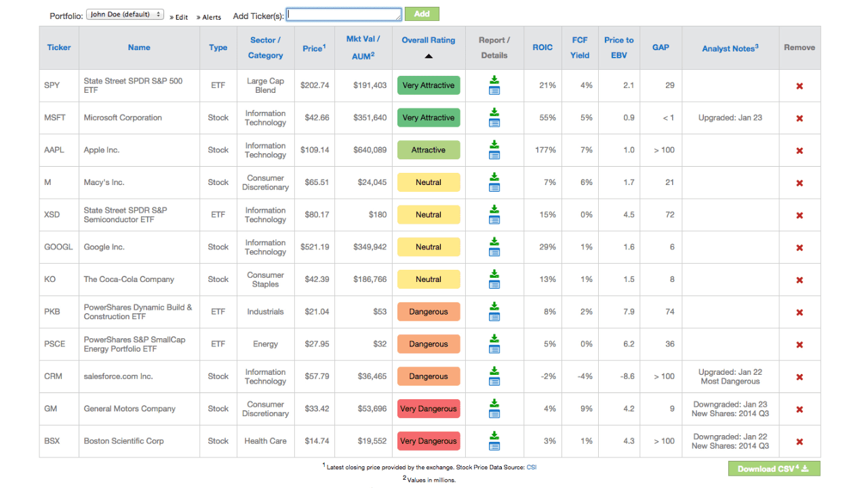
Task: Sort by the Price column header
Action: click(315, 48)
